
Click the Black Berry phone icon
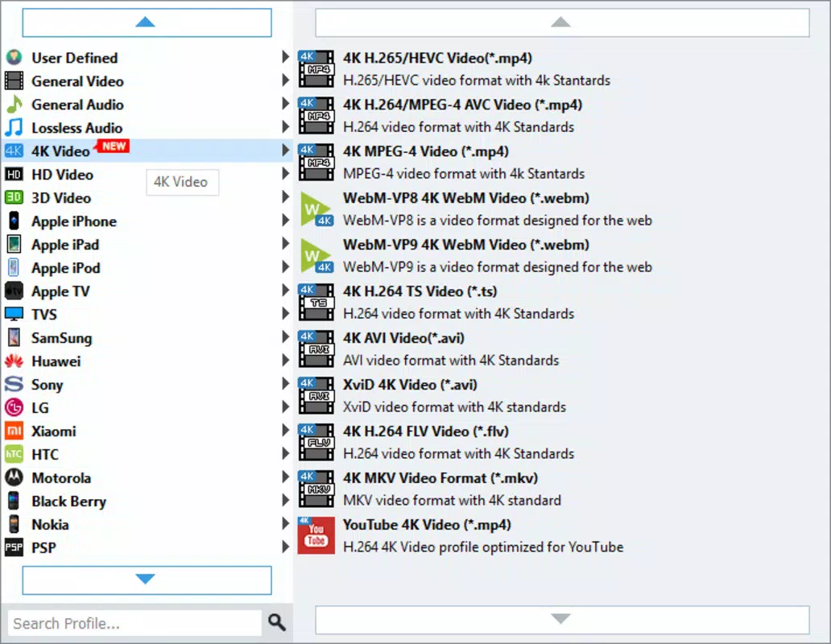tap(14, 500)
